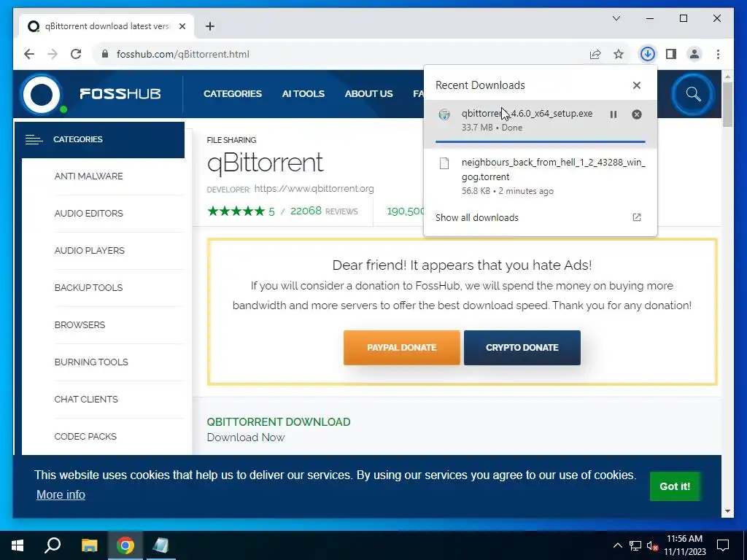Open the Windows notification center
Image resolution: width=747 pixels, height=560 pixels.
(x=723, y=545)
